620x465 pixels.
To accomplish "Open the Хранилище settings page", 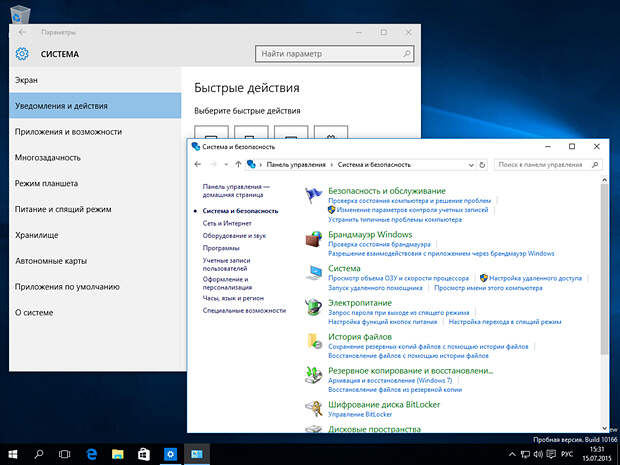I will [95, 235].
